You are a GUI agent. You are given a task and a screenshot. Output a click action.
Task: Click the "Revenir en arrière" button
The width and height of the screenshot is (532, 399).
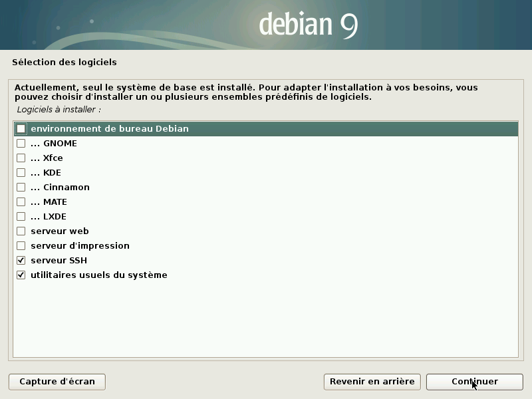372,382
